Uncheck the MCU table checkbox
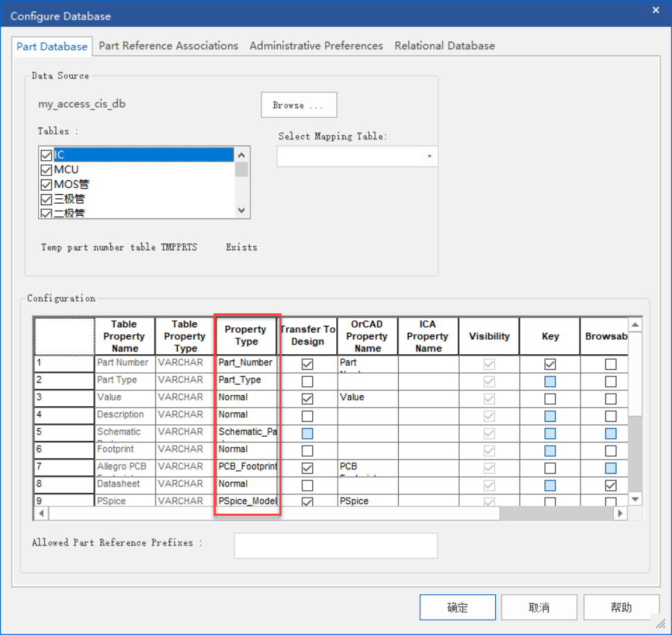This screenshot has width=672, height=635. (46, 170)
